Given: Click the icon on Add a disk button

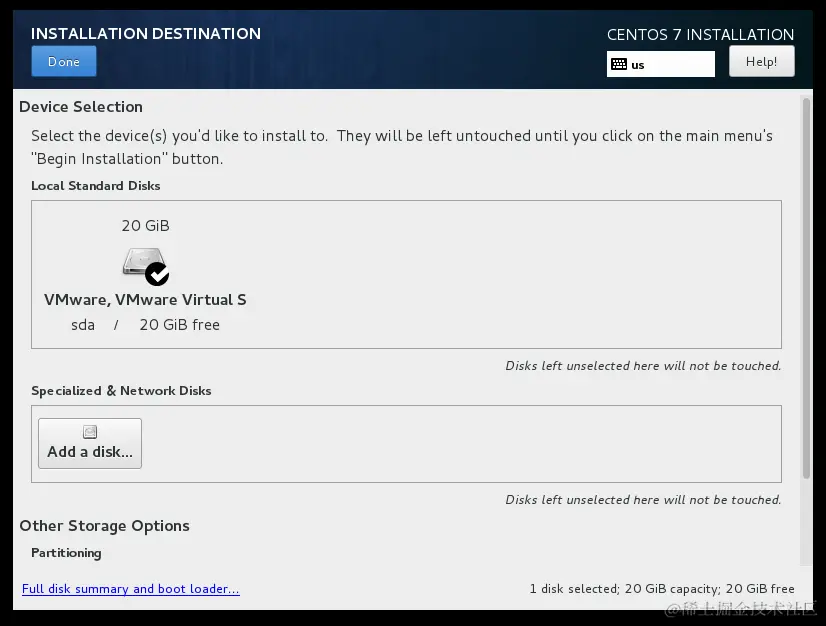Looking at the screenshot, I should click(90, 432).
